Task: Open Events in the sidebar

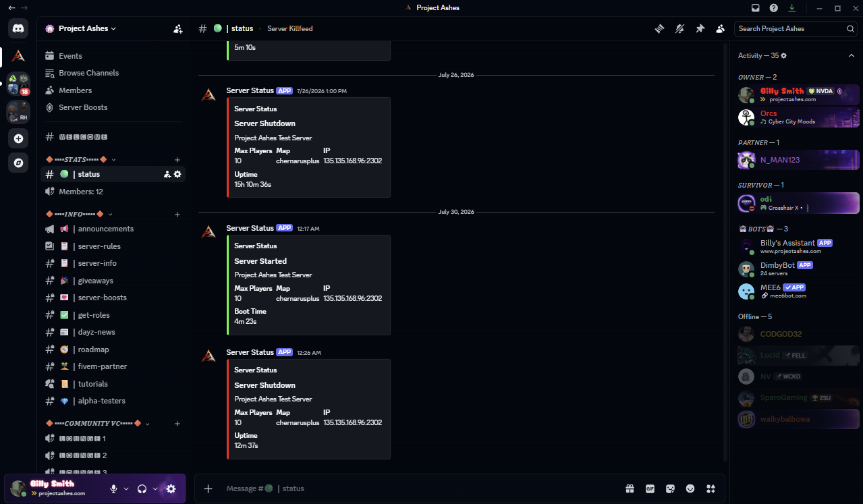Action: point(113,56)
